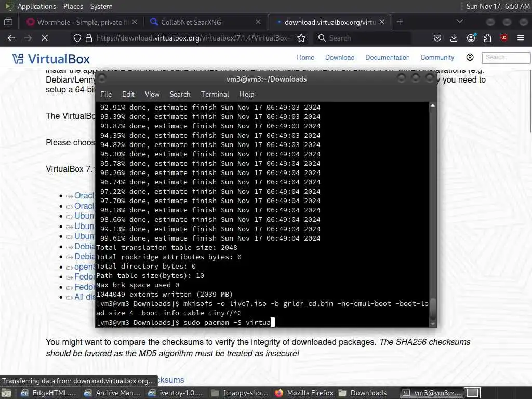The width and height of the screenshot is (532, 399).
Task: Switch to Mozilla Firefox taskbar button
Action: pos(304,393)
